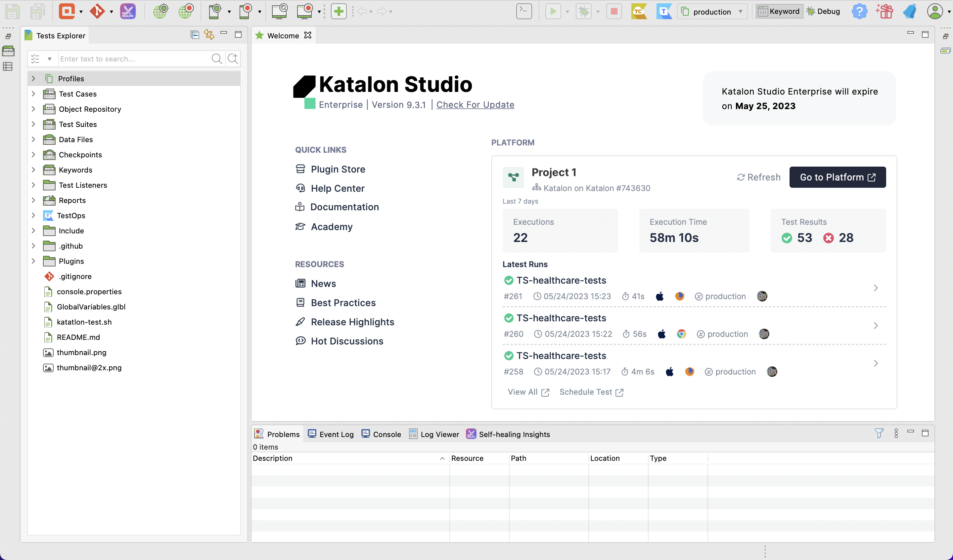953x560 pixels.
Task: Click the Tests Explorer search field
Action: [132, 59]
